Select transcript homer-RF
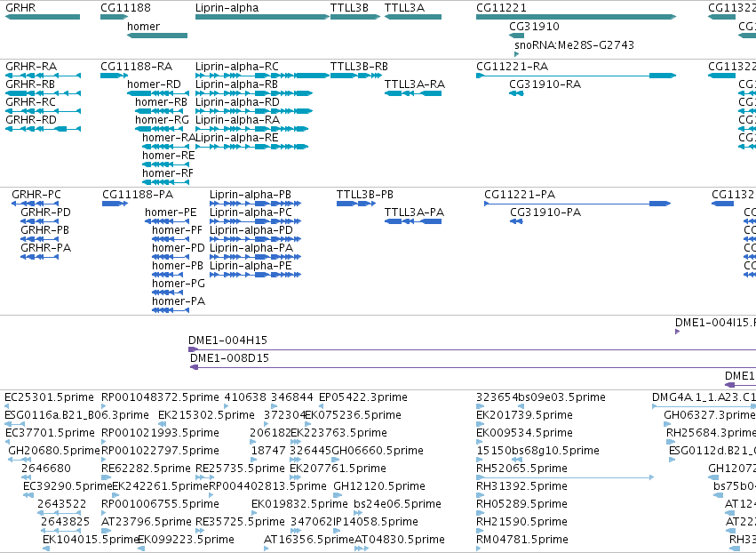756x553 pixels. [x=166, y=182]
